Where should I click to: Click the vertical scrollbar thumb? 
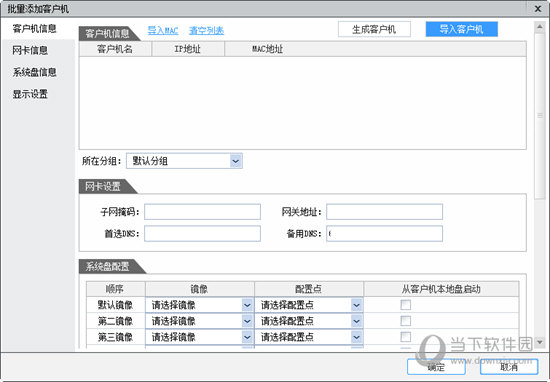click(x=539, y=116)
